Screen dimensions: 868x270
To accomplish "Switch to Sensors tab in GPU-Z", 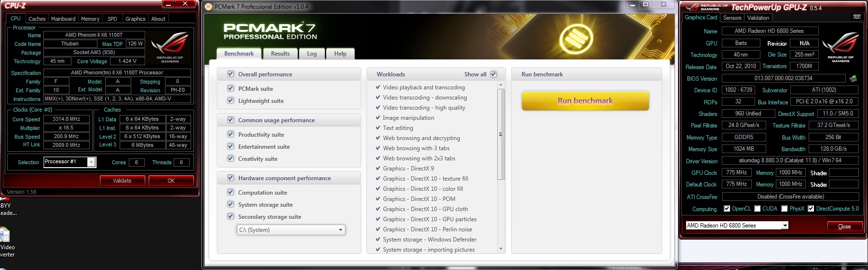I will 732,18.
